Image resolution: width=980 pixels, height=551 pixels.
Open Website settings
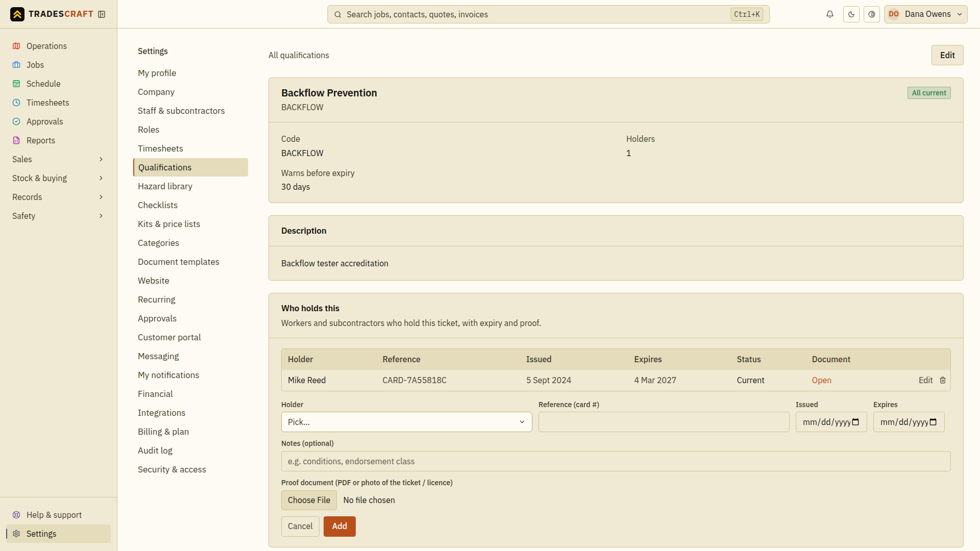click(190, 281)
